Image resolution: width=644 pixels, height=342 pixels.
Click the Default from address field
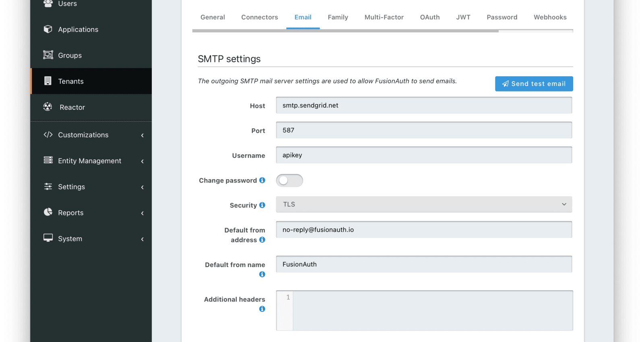click(x=424, y=230)
